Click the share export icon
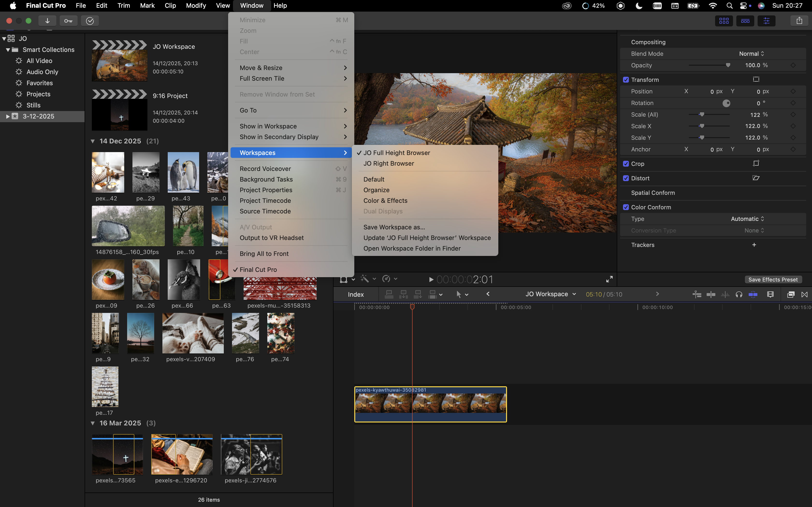The height and width of the screenshot is (507, 812). tap(799, 21)
